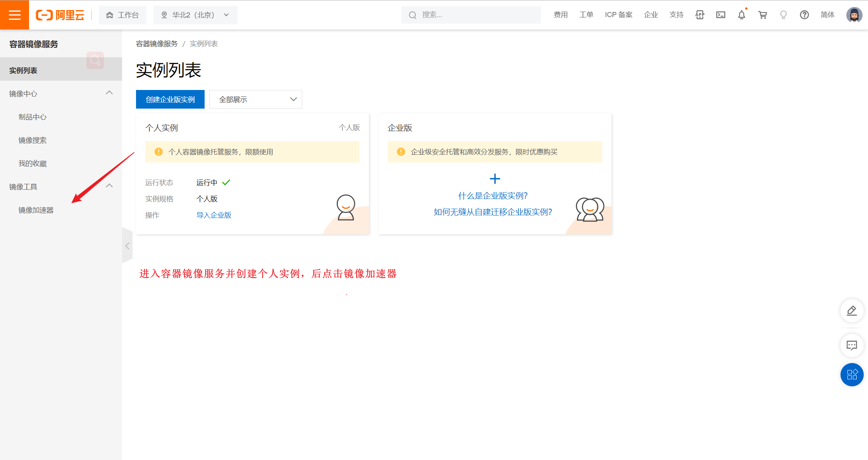Viewport: 868px width, 460px height.
Task: Open the orange hamburger main menu
Action: coord(14,15)
